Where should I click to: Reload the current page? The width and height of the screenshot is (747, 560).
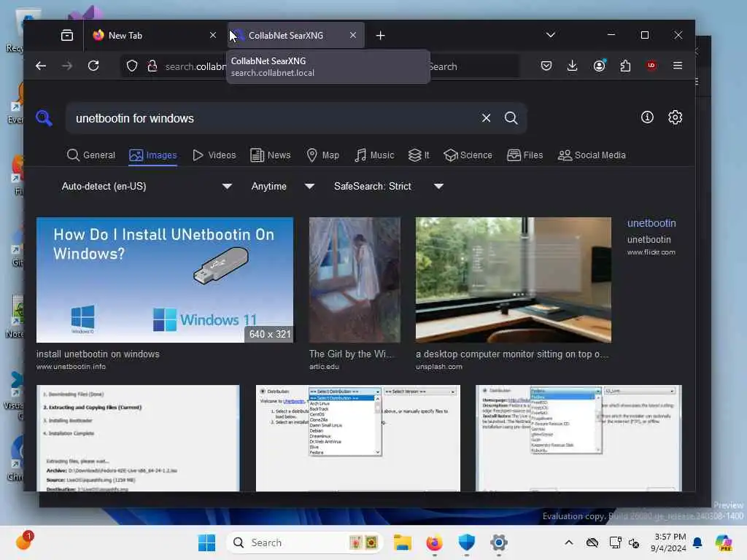click(x=93, y=66)
